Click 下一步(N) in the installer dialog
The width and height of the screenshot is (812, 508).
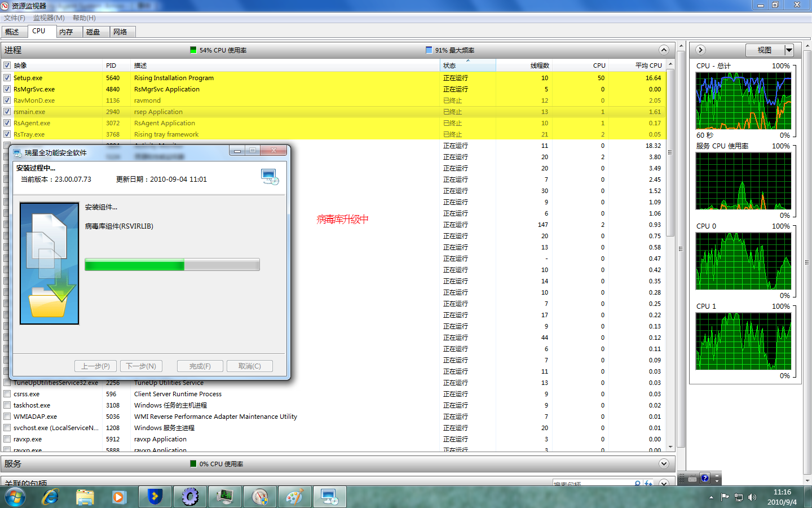coord(141,366)
